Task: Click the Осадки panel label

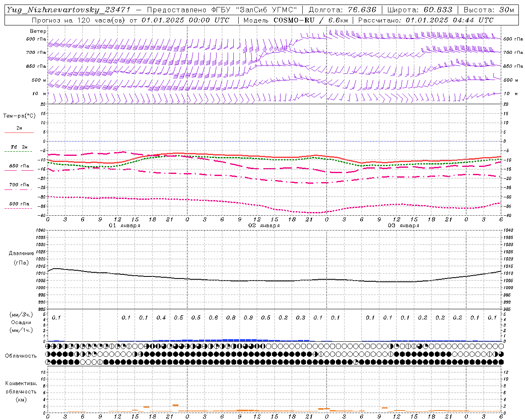Action: 21,322
